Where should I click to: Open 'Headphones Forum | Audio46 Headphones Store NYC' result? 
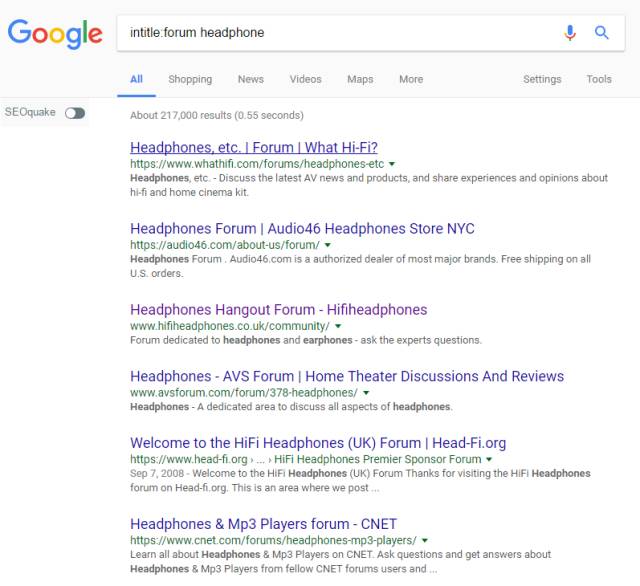click(x=302, y=229)
